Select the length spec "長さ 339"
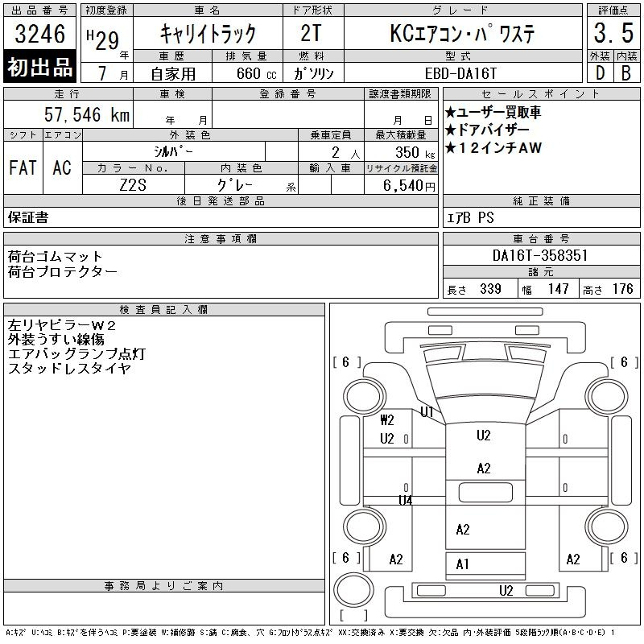644x644 pixels. coord(474,289)
